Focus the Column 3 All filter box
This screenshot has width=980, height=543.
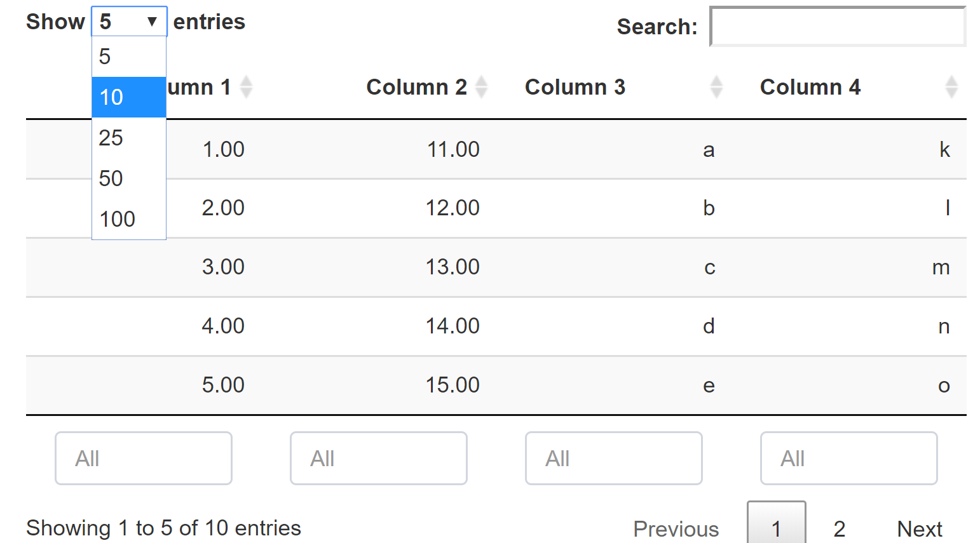click(x=614, y=459)
